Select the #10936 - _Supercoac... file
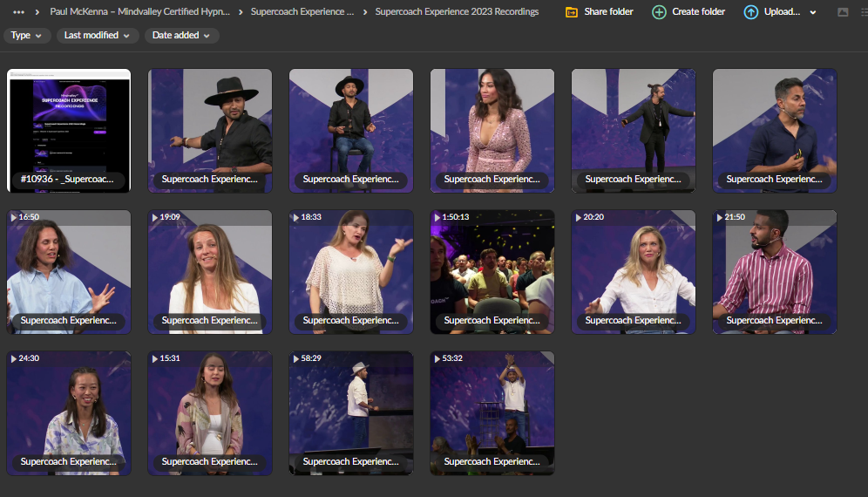This screenshot has height=497, width=868. [x=69, y=131]
